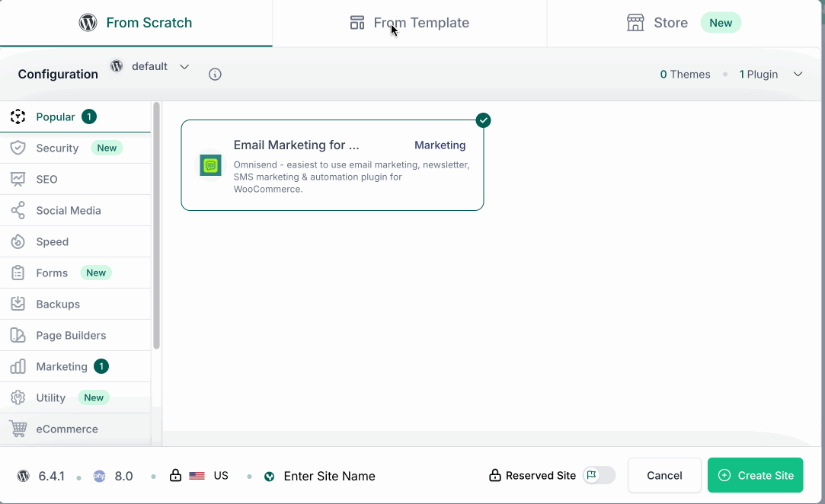Expand the Themes and Plugin summary chevron
Image resolution: width=825 pixels, height=504 pixels.
click(x=798, y=75)
